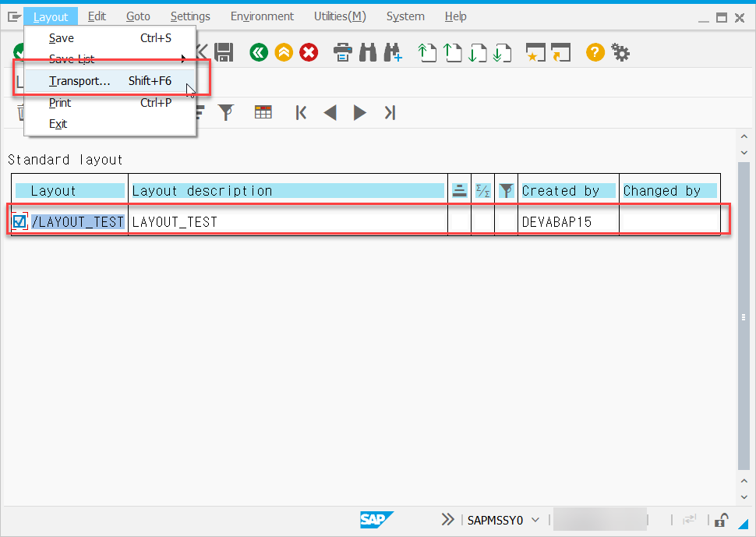This screenshot has width=756, height=537.
Task: Open the System menu
Action: (x=405, y=17)
